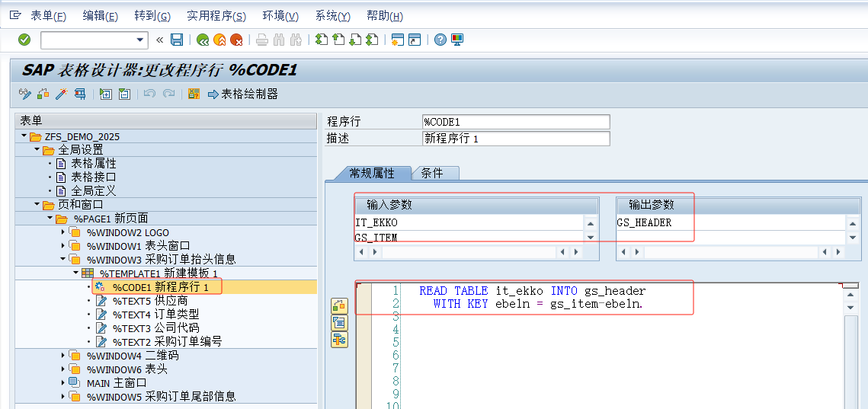868x409 pixels.
Task: Switch to the 常规属性 tab
Action: click(x=371, y=173)
